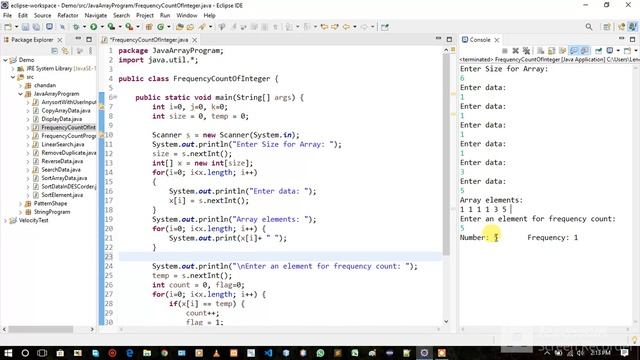Toggle Link with Editor in Package Explorer

[65, 51]
